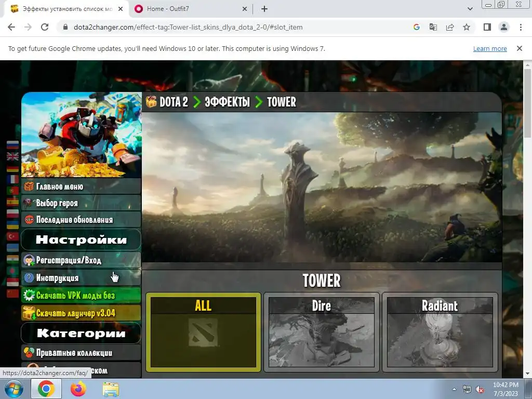
Task: Open the tab search dropdown arrow
Action: coord(470,9)
